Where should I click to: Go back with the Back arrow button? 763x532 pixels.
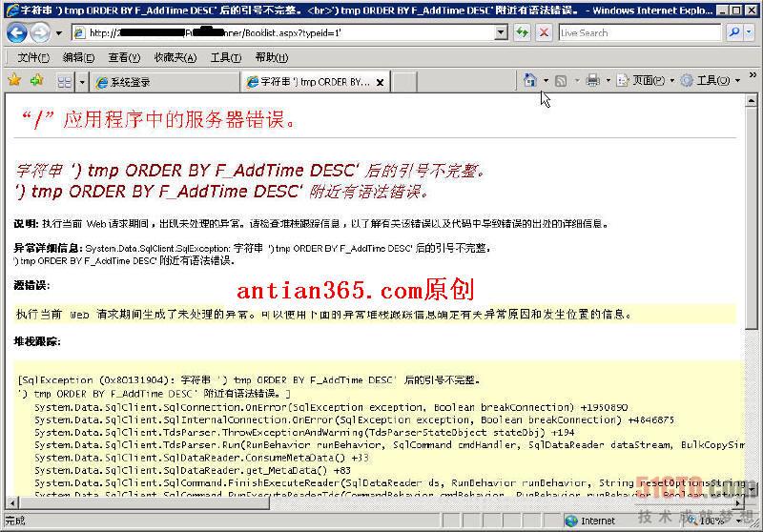coord(17,33)
